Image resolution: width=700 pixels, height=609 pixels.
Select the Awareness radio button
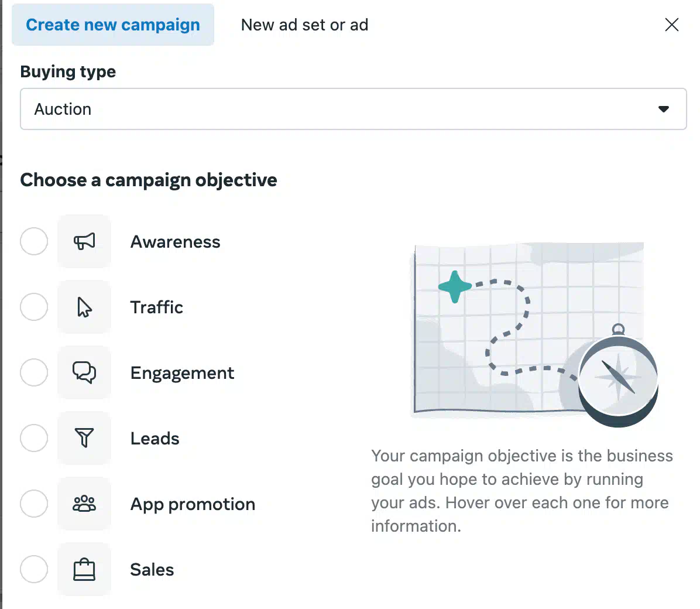[34, 241]
